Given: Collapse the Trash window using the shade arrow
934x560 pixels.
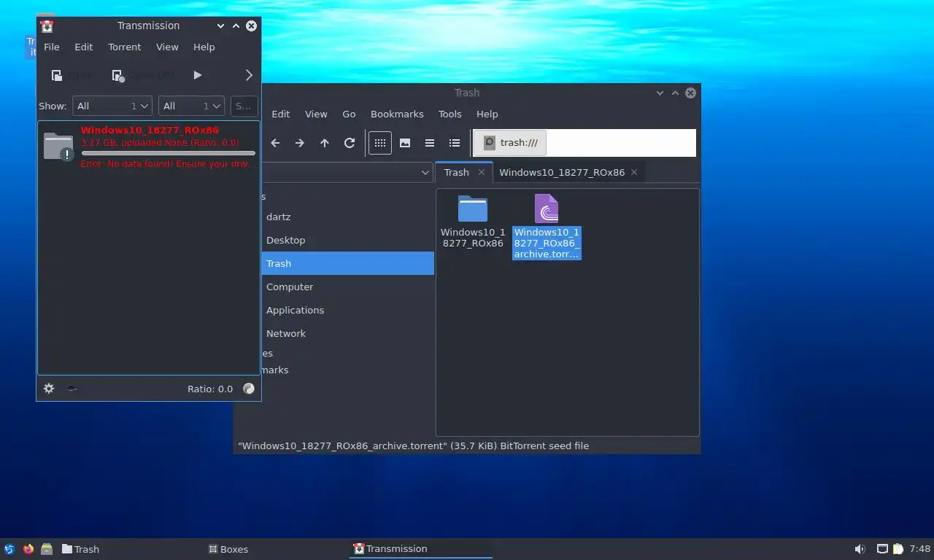Looking at the screenshot, I should tap(660, 93).
